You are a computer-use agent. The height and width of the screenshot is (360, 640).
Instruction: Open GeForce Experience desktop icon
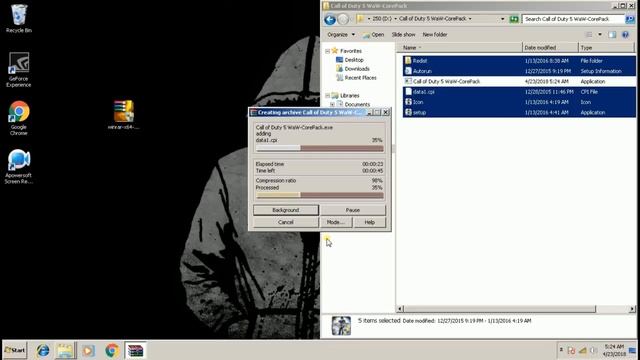19,69
